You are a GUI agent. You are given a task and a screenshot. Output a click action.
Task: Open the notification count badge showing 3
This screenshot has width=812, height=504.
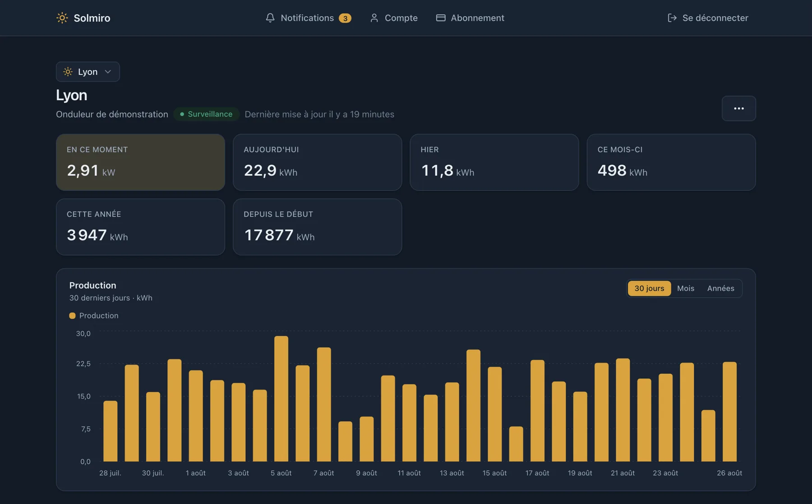[x=345, y=18]
